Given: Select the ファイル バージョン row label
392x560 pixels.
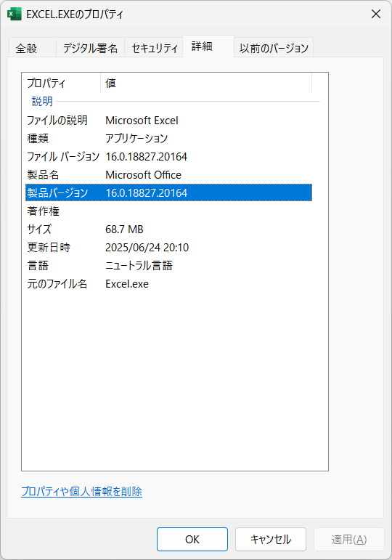Looking at the screenshot, I should point(63,156).
